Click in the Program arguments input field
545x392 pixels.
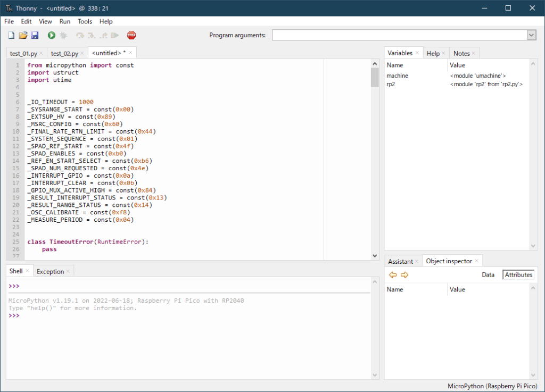pyautogui.click(x=399, y=35)
